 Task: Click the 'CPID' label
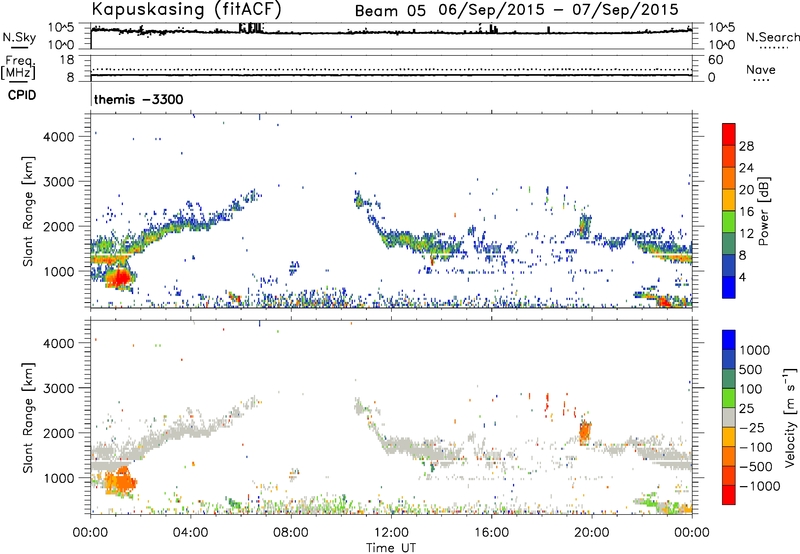click(22, 95)
